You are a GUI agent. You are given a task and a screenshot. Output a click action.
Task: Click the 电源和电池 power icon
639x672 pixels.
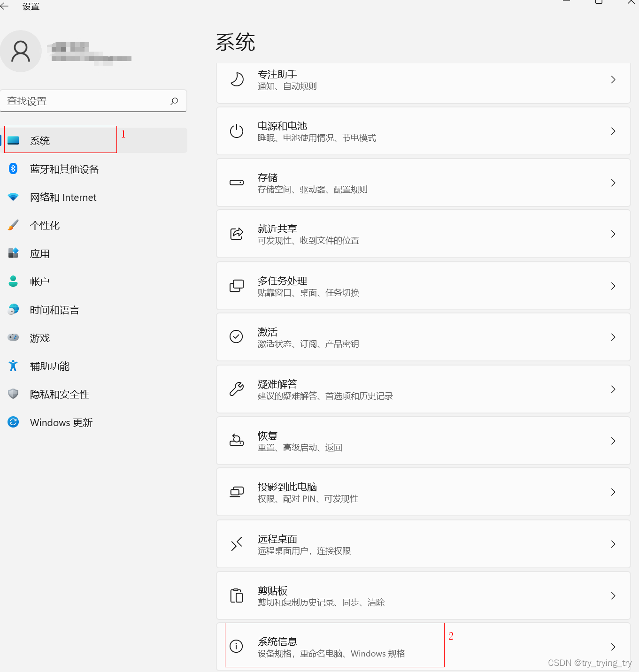[236, 131]
